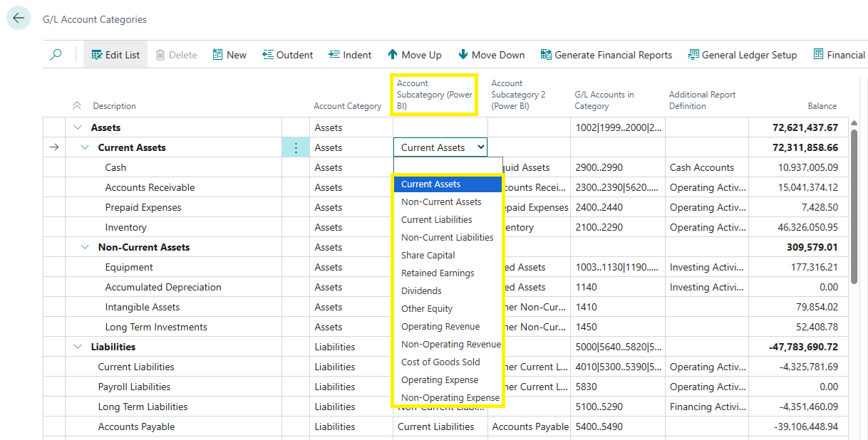Toggle Edit List mode

(115, 55)
